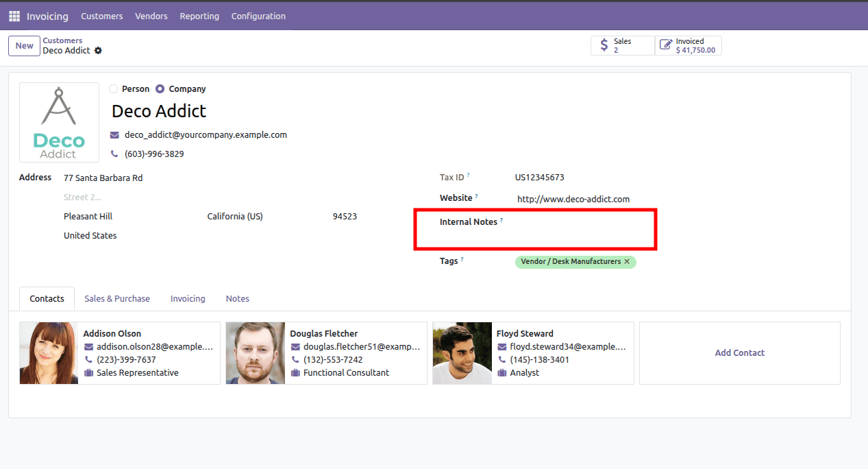Switch to the Sales & Purchase tab
Screen dimensions: 868x469
pos(116,298)
